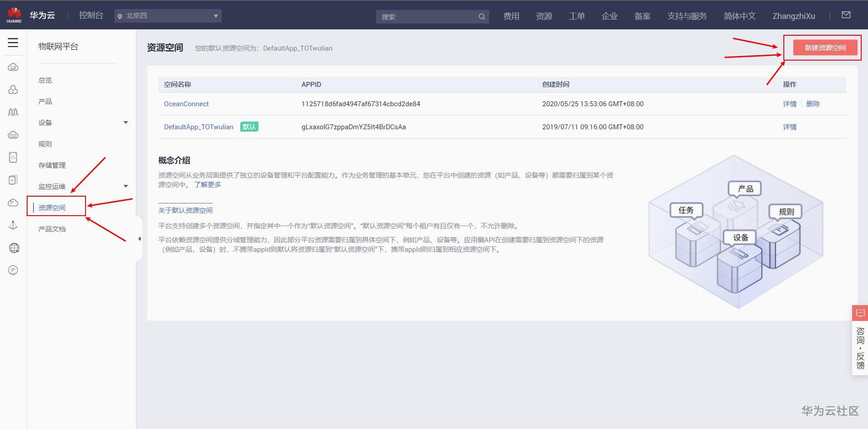The width and height of the screenshot is (868, 429).
Task: Open 规则 in the sidebar
Action: [45, 144]
